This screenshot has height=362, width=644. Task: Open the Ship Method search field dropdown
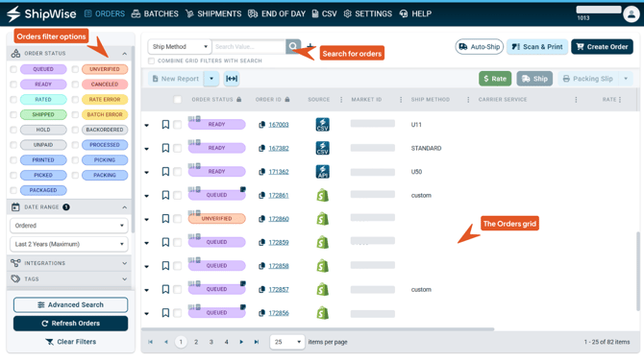[x=180, y=46]
